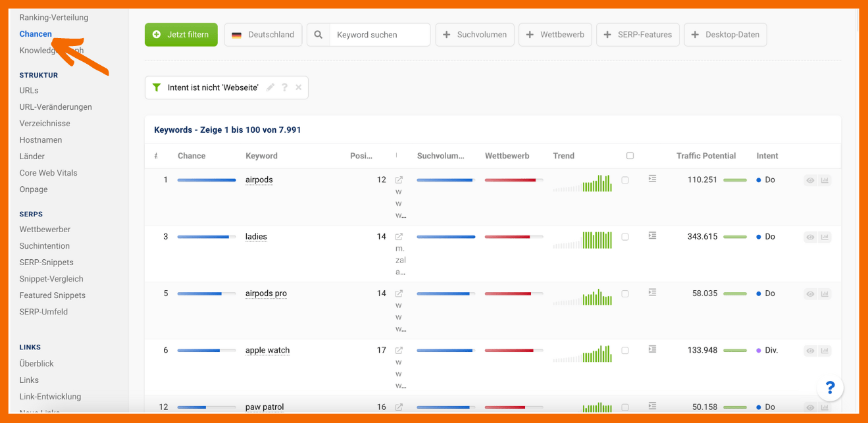Image resolution: width=868 pixels, height=423 pixels.
Task: Click the list indent icon for apple watch
Action: click(x=652, y=349)
